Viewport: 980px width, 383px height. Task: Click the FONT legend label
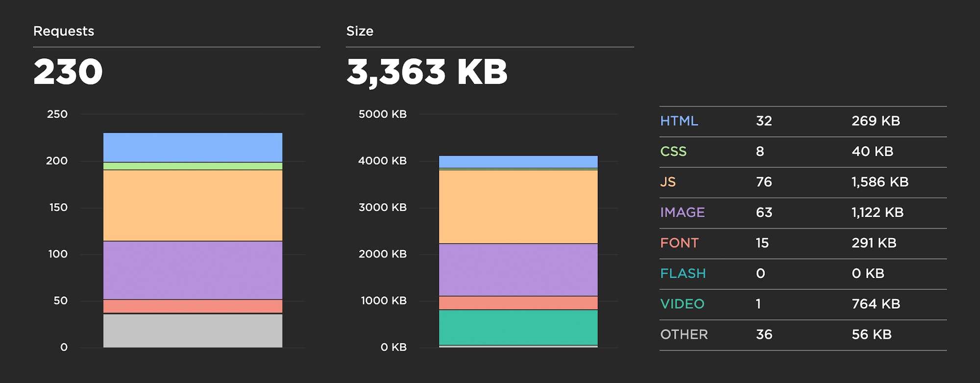[679, 243]
